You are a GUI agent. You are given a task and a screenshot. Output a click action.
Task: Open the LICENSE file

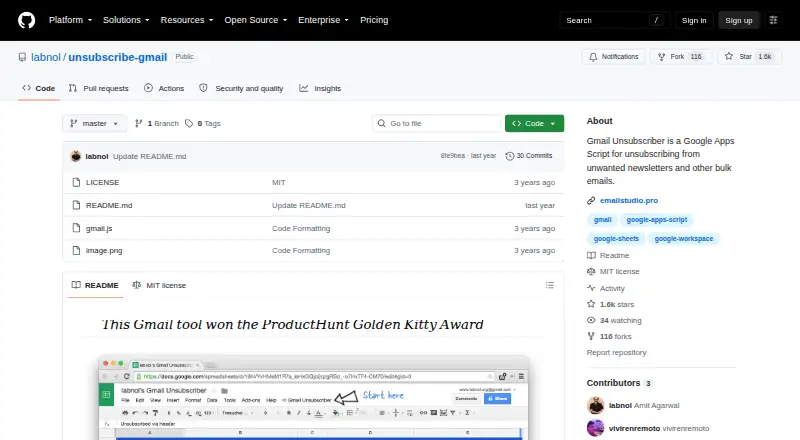pyautogui.click(x=103, y=182)
